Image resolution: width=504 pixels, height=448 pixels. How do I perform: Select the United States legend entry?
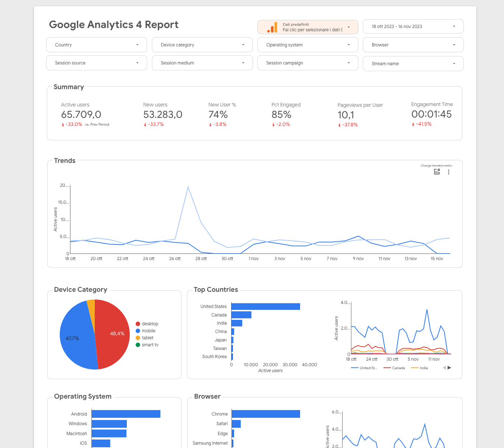pyautogui.click(x=364, y=368)
